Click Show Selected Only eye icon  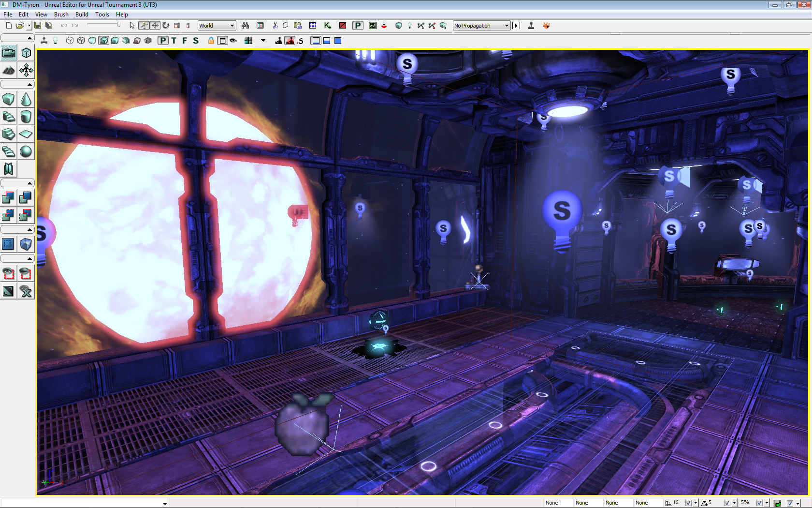pyautogui.click(x=9, y=273)
